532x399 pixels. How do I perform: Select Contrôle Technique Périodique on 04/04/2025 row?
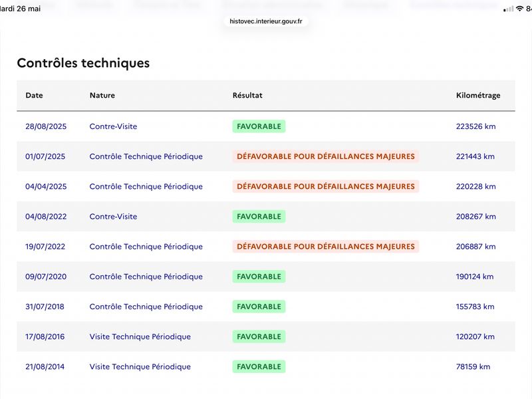(x=146, y=187)
